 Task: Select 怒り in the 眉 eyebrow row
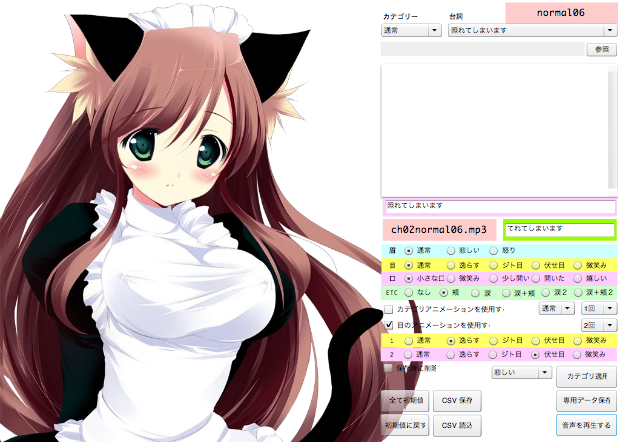pos(493,251)
